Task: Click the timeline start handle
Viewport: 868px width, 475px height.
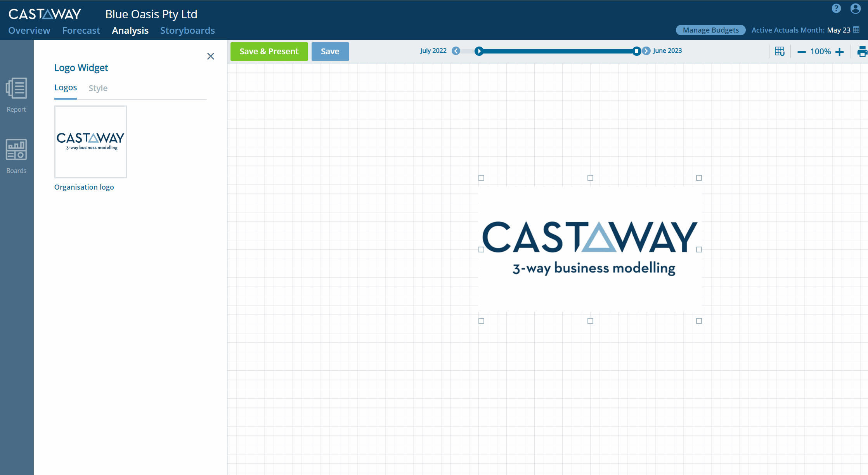Action: pos(479,51)
